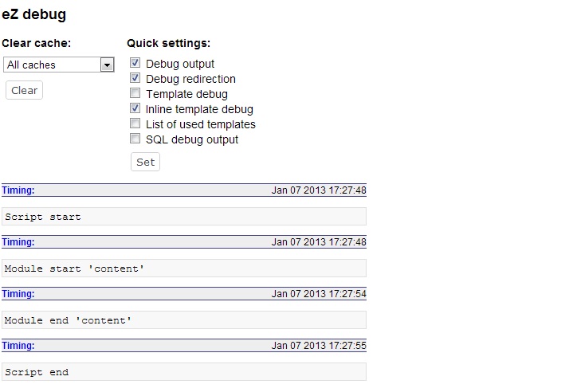569x392 pixels.
Task: Click the Module start 'content' entry
Action: 184,269
